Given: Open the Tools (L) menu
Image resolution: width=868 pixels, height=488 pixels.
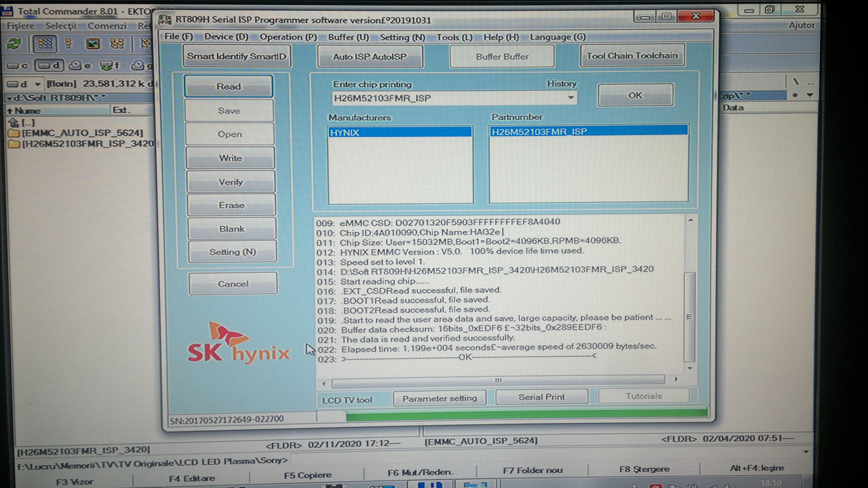Looking at the screenshot, I should [454, 37].
